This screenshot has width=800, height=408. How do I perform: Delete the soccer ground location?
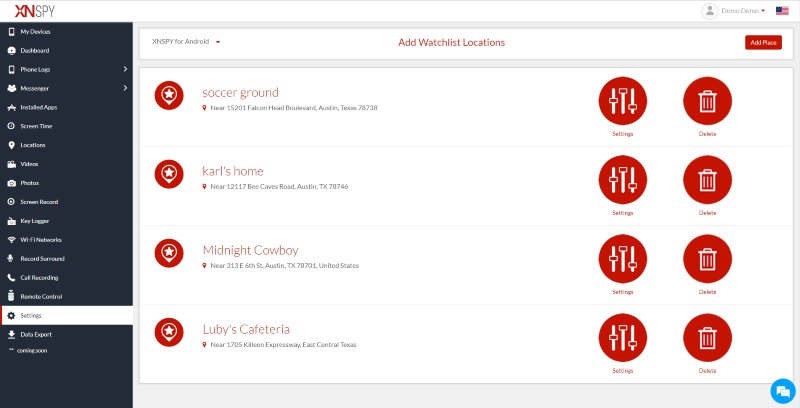coord(707,101)
